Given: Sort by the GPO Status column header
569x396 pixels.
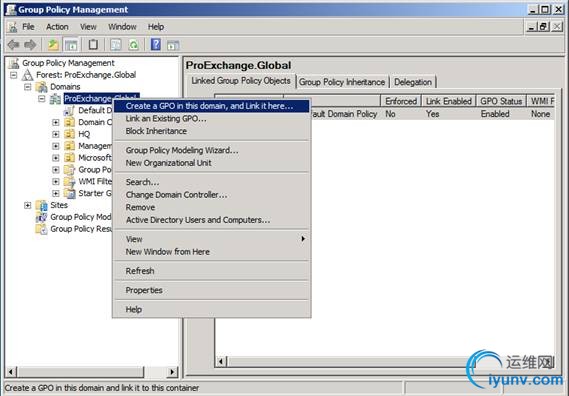Looking at the screenshot, I should pos(501,101).
